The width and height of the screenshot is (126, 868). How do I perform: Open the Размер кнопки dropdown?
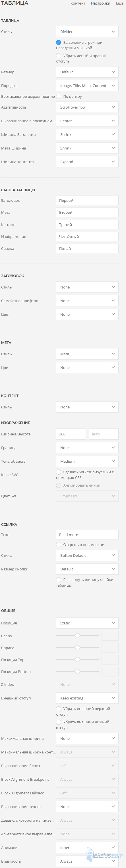tap(87, 569)
